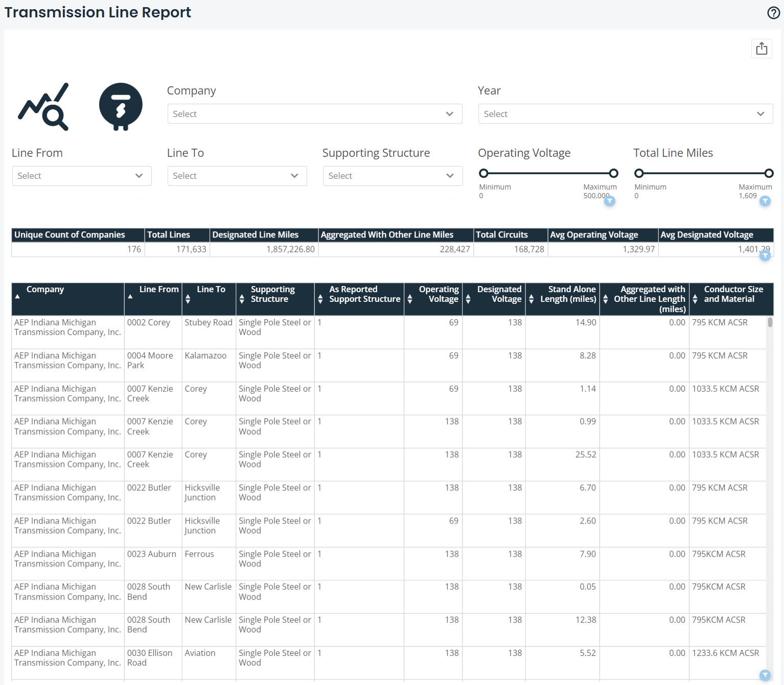This screenshot has width=784, height=685.
Task: Sort by Designated Voltage column arrows
Action: (468, 299)
